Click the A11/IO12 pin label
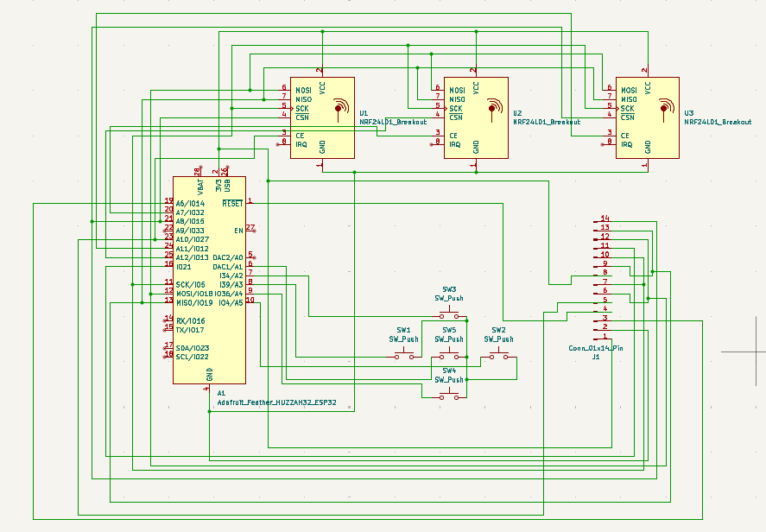Screen dimensions: 766x532 (193, 249)
